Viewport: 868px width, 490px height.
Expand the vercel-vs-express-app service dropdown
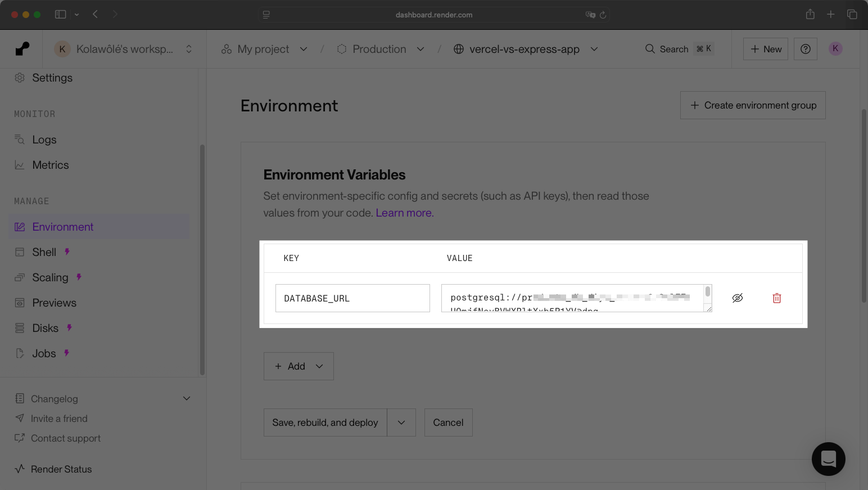click(x=594, y=49)
